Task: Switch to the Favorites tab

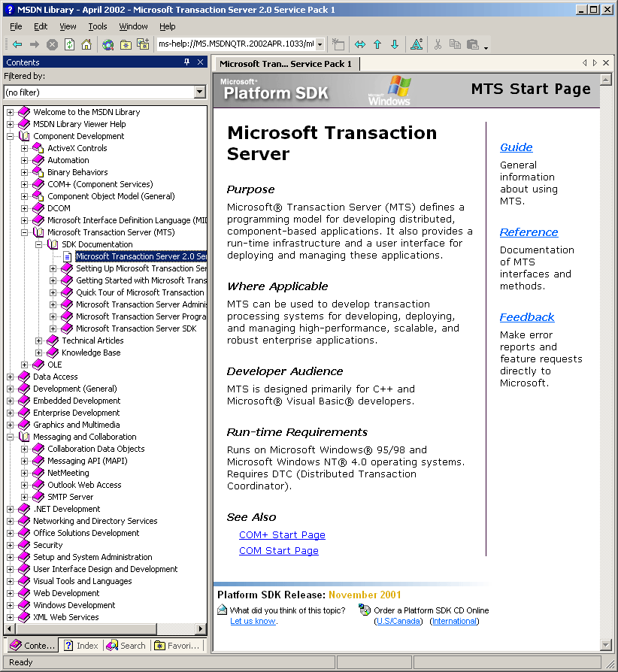Action: [177, 646]
